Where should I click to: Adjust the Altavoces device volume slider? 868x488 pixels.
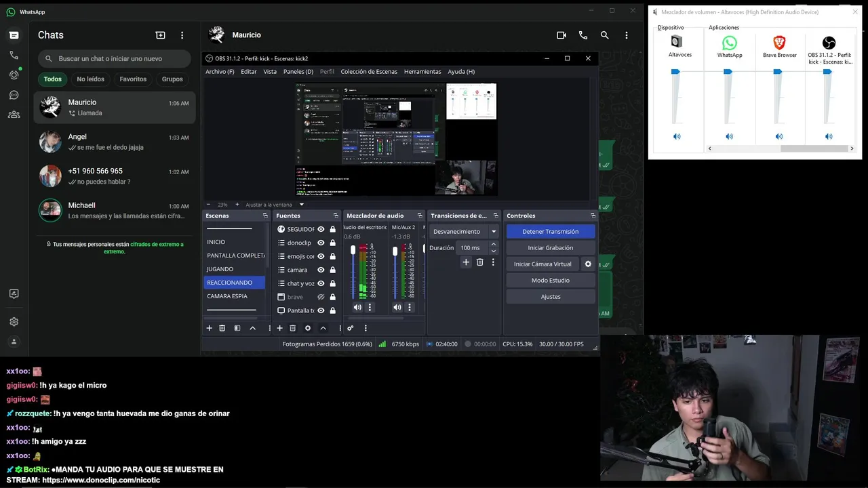pos(675,72)
